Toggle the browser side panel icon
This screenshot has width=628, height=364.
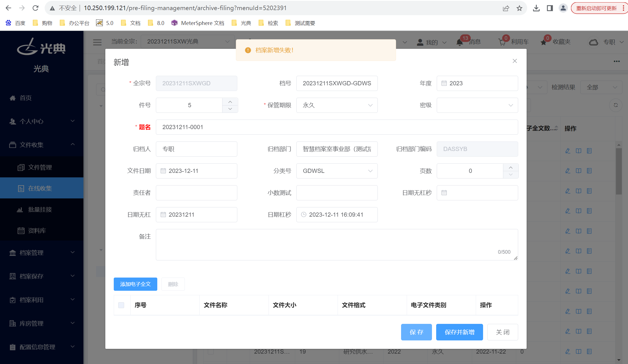click(x=550, y=8)
